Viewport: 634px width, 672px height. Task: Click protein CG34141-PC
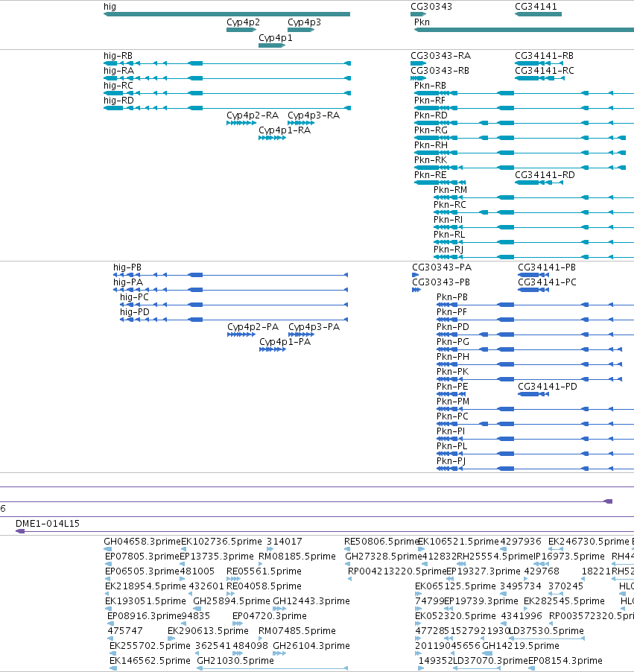(548, 282)
